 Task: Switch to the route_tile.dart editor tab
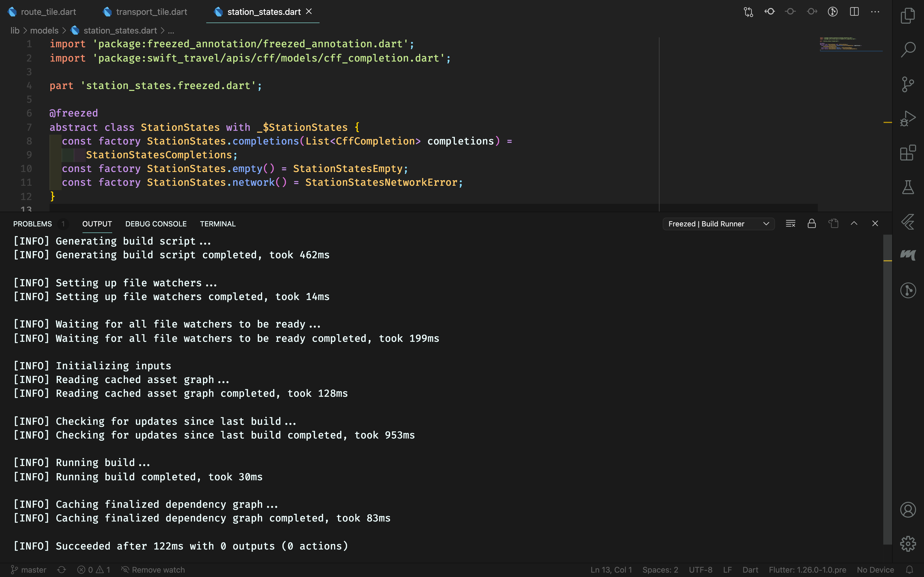(x=48, y=12)
